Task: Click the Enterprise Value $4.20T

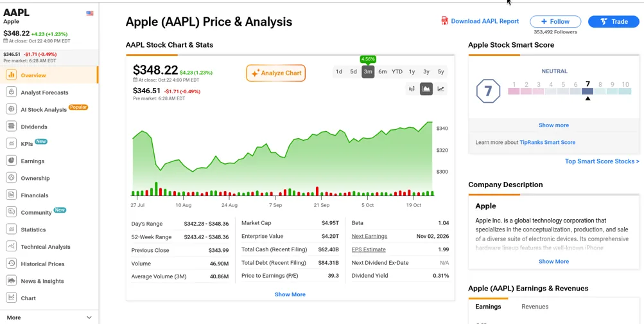Action: pyautogui.click(x=329, y=236)
